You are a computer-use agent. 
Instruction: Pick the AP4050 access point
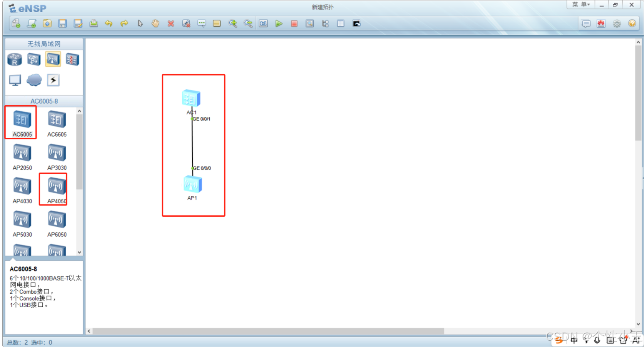tap(57, 190)
